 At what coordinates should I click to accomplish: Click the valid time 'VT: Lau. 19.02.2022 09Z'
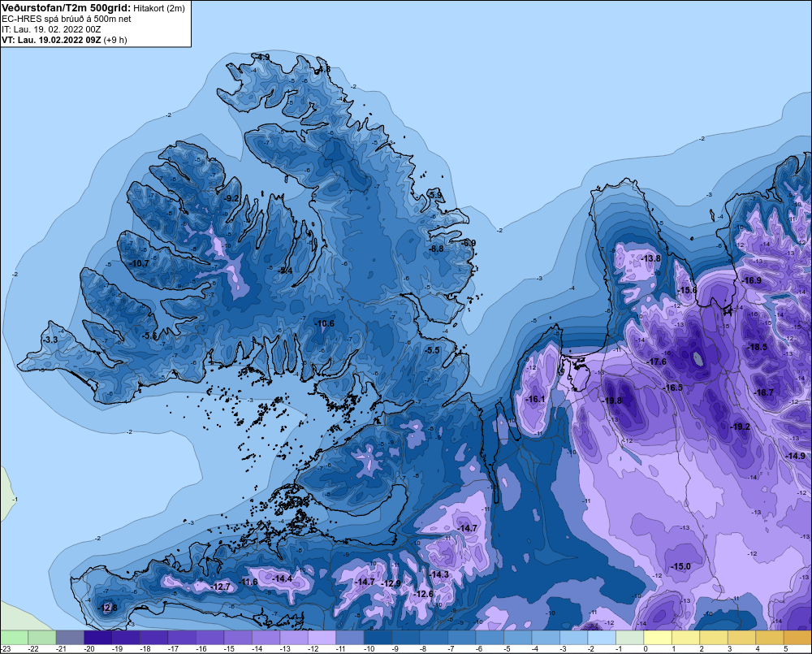coord(52,40)
